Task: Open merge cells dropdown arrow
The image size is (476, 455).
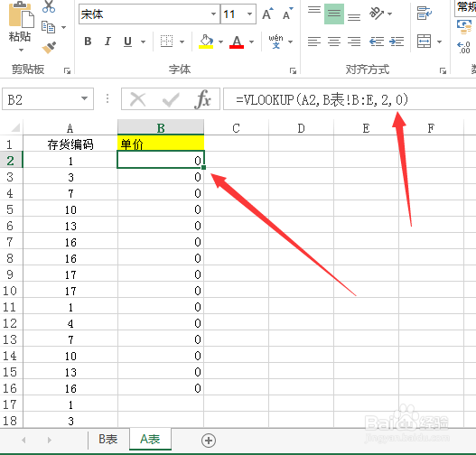Action: click(439, 42)
